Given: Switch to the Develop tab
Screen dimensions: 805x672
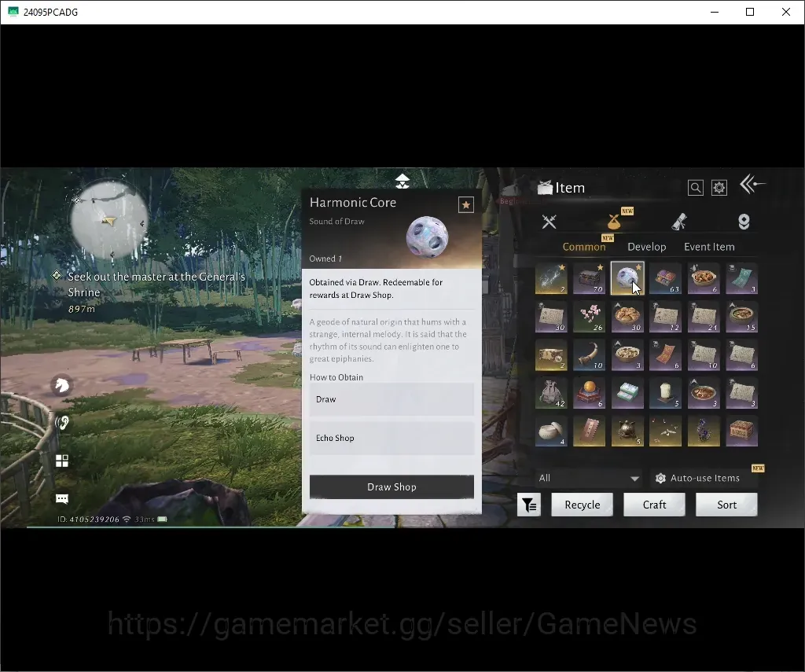Looking at the screenshot, I should 646,247.
